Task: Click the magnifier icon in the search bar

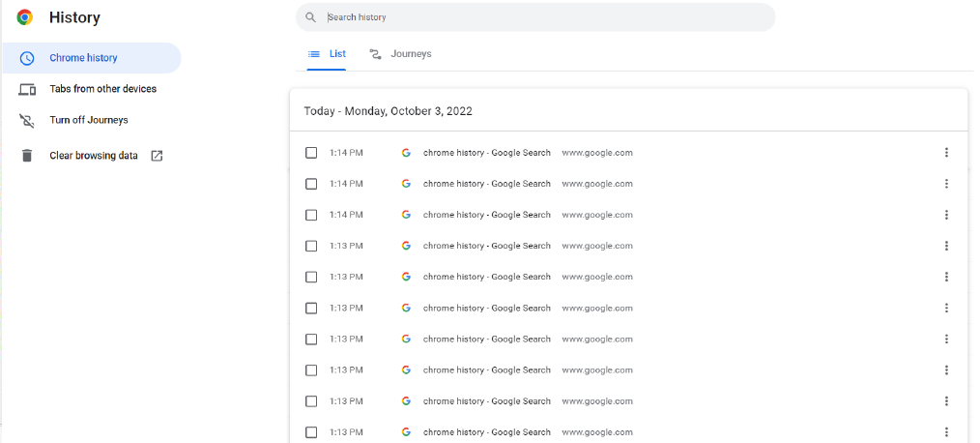Action: click(x=310, y=17)
